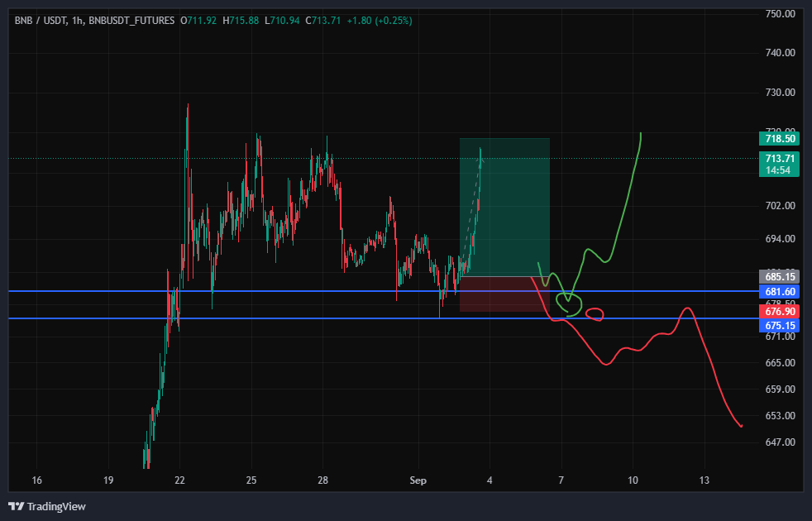This screenshot has height=521, width=812.
Task: Click the Sep label on time axis
Action: pos(418,480)
